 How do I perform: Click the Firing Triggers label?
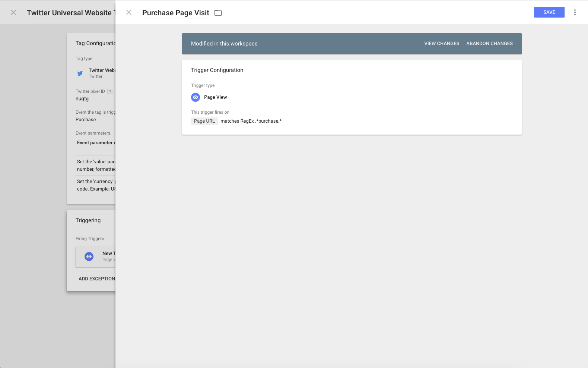90,239
